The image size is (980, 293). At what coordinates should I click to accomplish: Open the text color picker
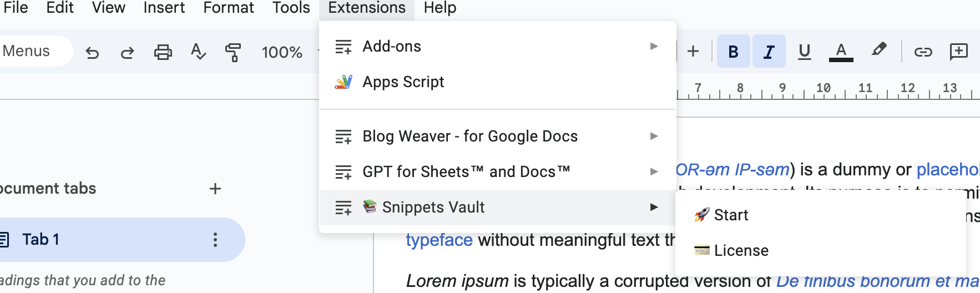pos(841,52)
